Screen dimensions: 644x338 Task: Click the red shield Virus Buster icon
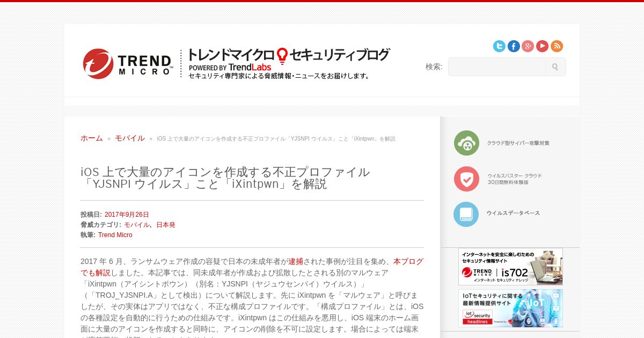click(x=466, y=179)
